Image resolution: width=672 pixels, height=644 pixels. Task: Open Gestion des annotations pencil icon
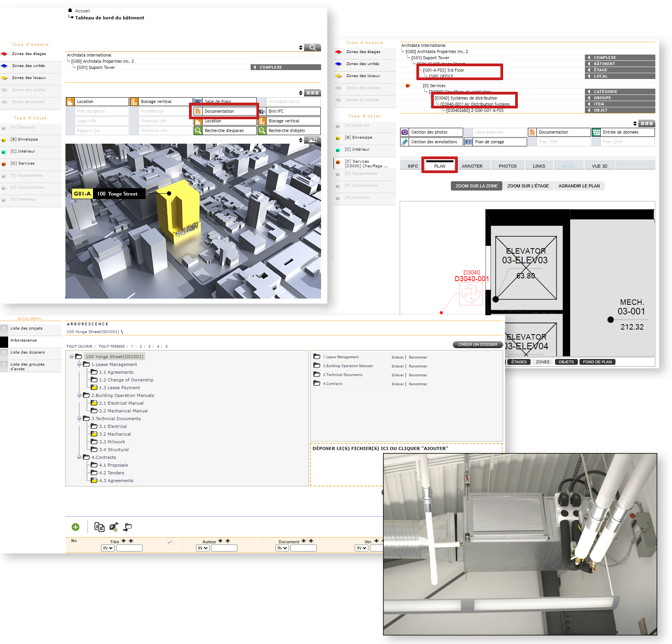405,142
